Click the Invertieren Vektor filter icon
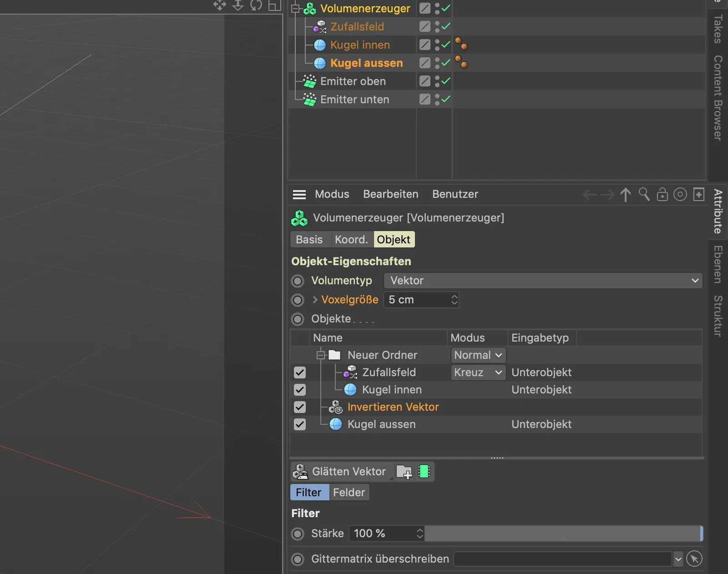 coord(336,407)
